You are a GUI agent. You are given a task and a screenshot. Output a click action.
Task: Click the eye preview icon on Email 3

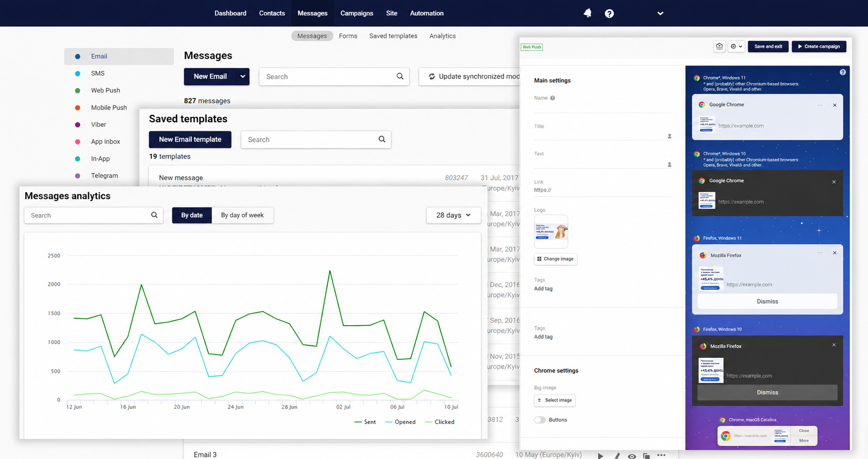(x=632, y=456)
